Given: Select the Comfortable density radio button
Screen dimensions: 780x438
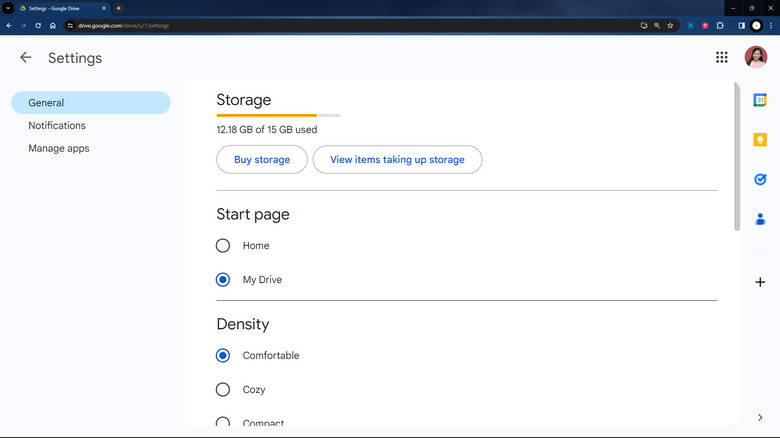Looking at the screenshot, I should 223,356.
